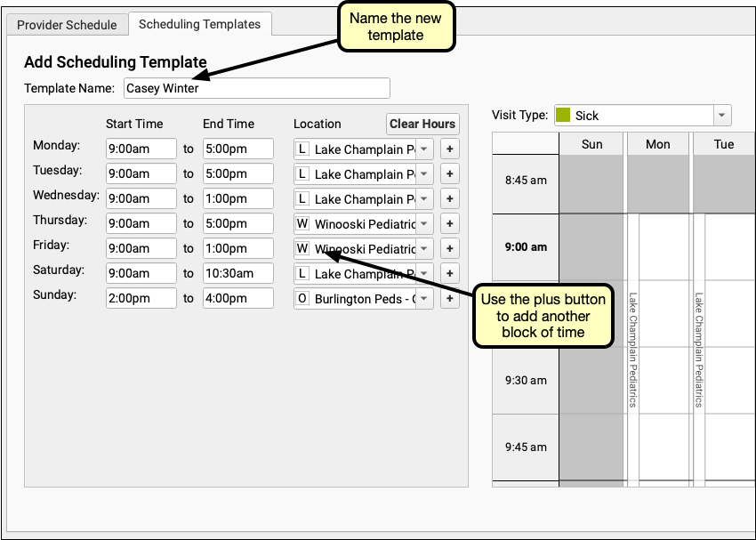Select the Scheduling Templates tab
The height and width of the screenshot is (540, 756).
(x=199, y=25)
